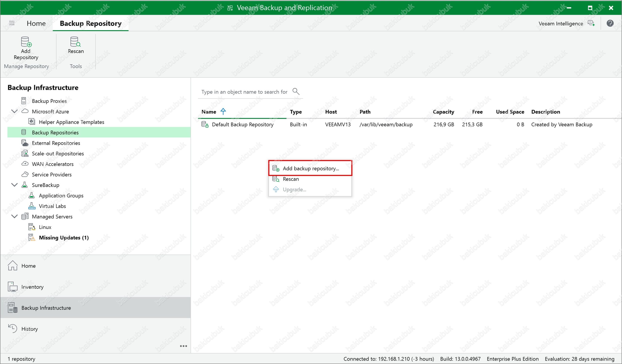Click the SureBackup flask icon
The height and width of the screenshot is (364, 622).
pyautogui.click(x=25, y=185)
